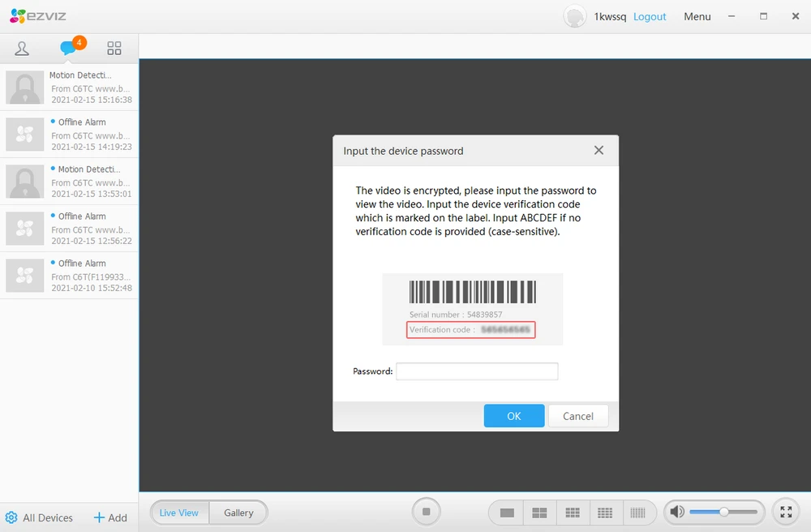Click the volume slider handle
This screenshot has height=532, width=811.
723,512
